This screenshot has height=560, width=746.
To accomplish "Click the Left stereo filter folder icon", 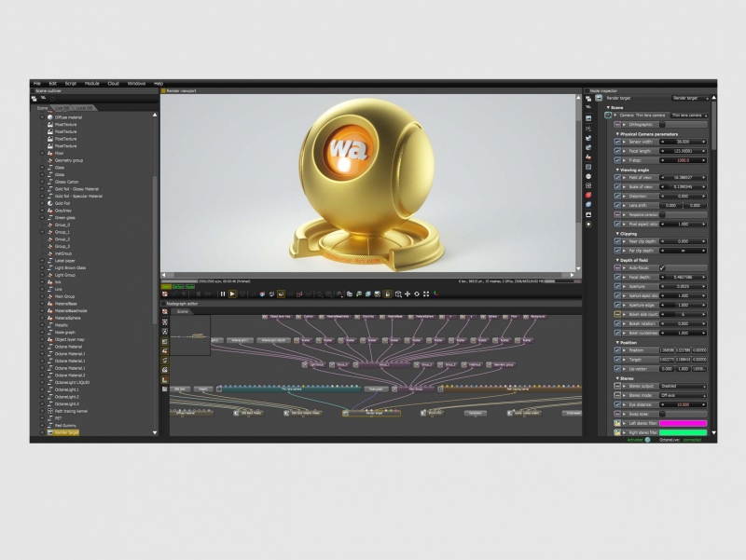I will coord(617,423).
